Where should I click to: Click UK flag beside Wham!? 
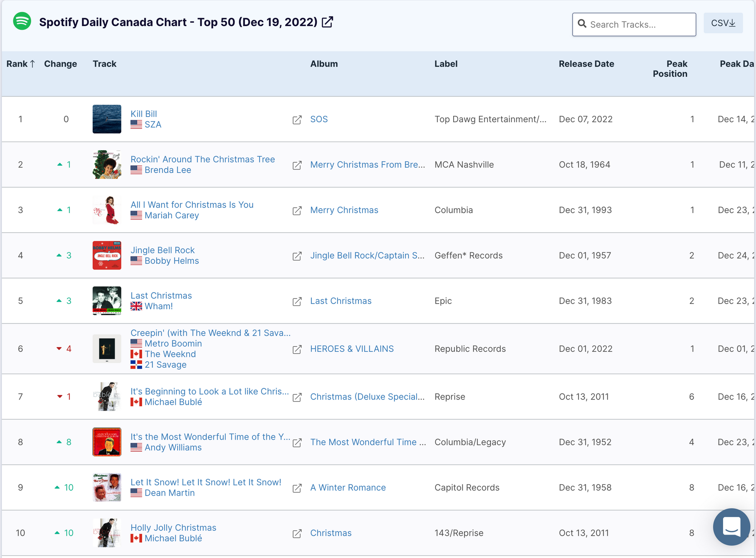coord(136,306)
